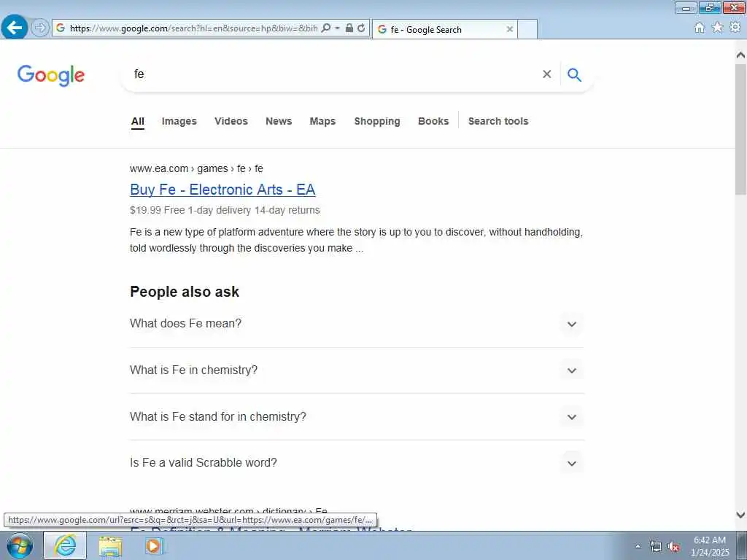Screen dimensions: 747x560
Task: Select the All results tab
Action: coord(138,122)
